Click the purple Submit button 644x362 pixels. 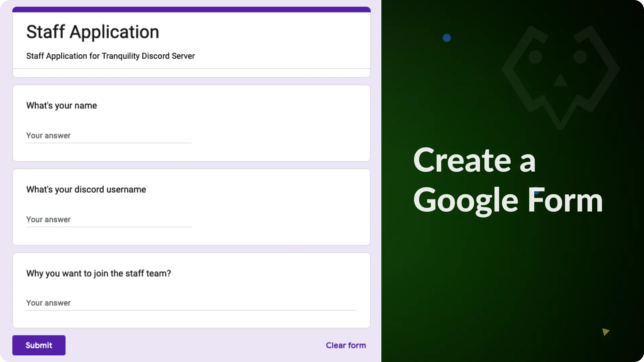(39, 345)
